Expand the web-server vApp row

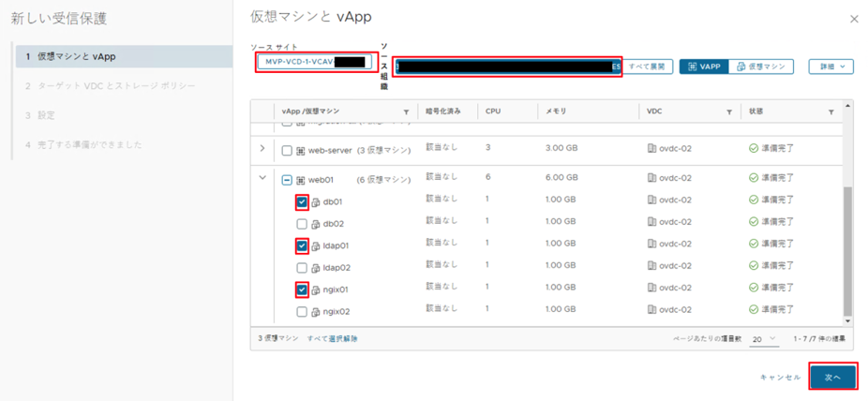pyautogui.click(x=262, y=148)
